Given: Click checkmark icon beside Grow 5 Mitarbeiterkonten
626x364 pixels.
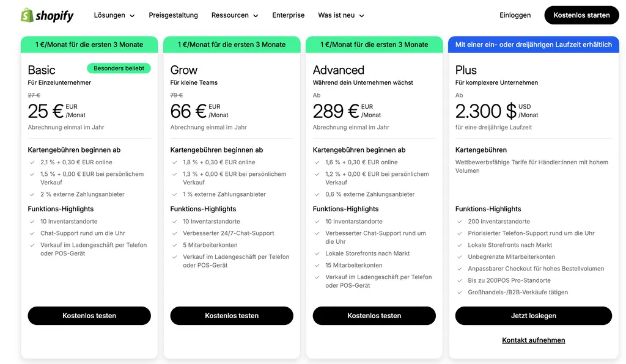Looking at the screenshot, I should coord(174,245).
